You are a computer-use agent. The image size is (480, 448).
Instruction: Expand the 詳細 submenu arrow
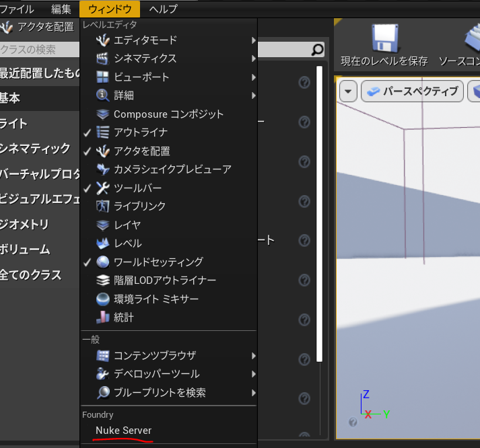tap(254, 96)
